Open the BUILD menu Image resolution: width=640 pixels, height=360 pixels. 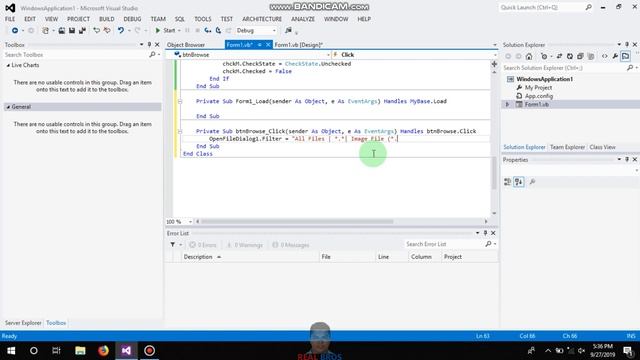107,19
